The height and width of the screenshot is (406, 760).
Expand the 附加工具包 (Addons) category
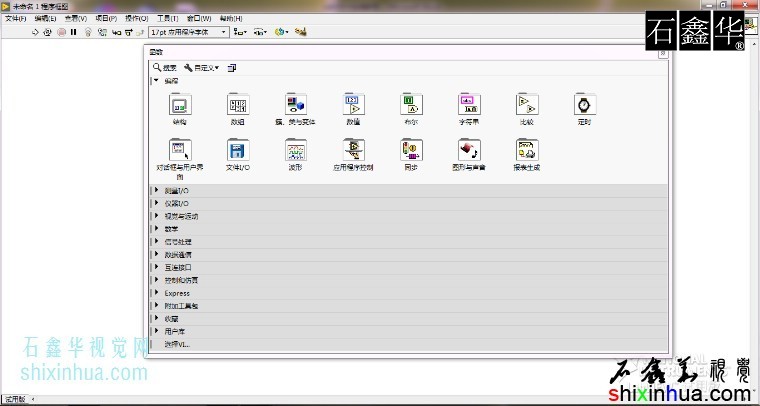coord(409,306)
